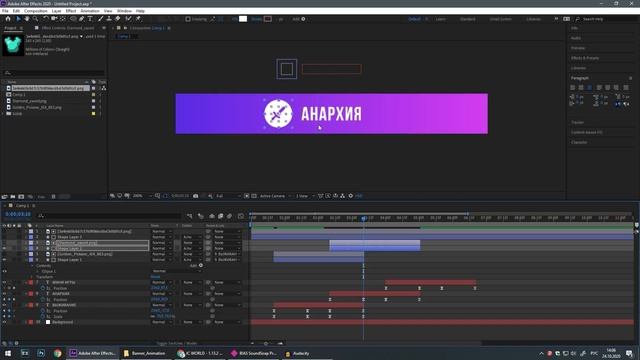Screen dimensions: 640x360
Task: Click the Stroke color swatch
Action: pos(268,19)
